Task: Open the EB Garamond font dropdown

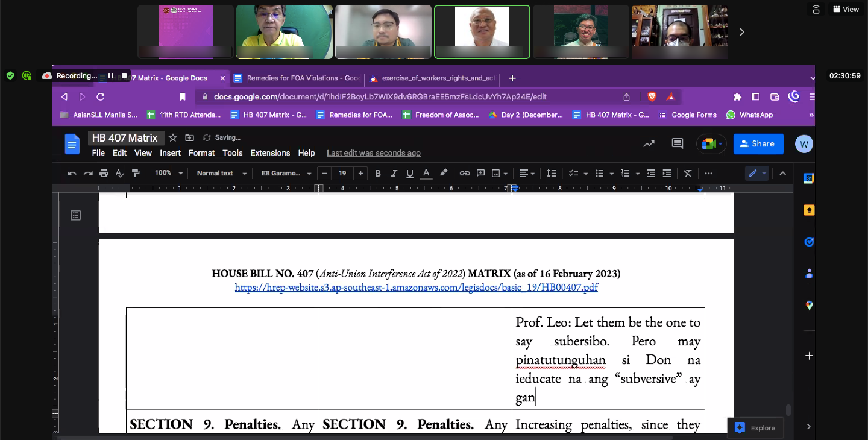Action: [286, 174]
